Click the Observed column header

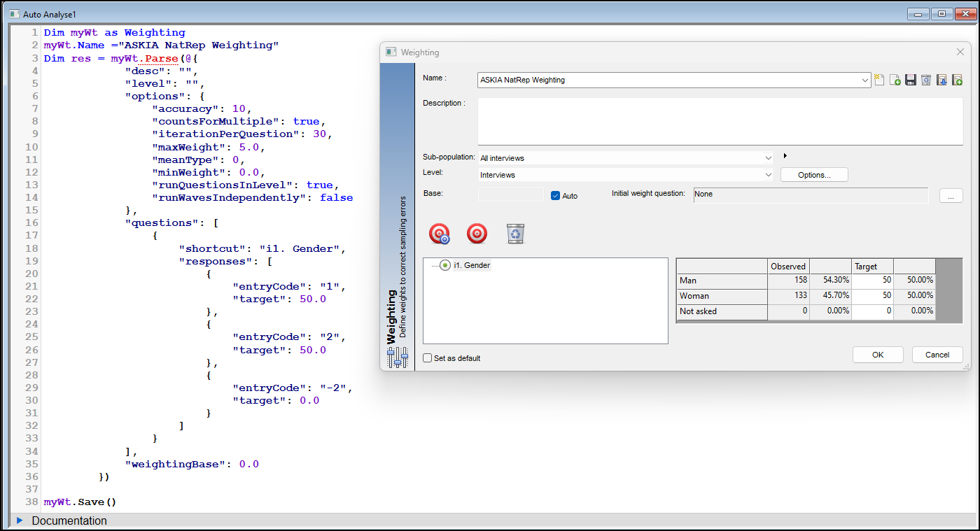[788, 266]
